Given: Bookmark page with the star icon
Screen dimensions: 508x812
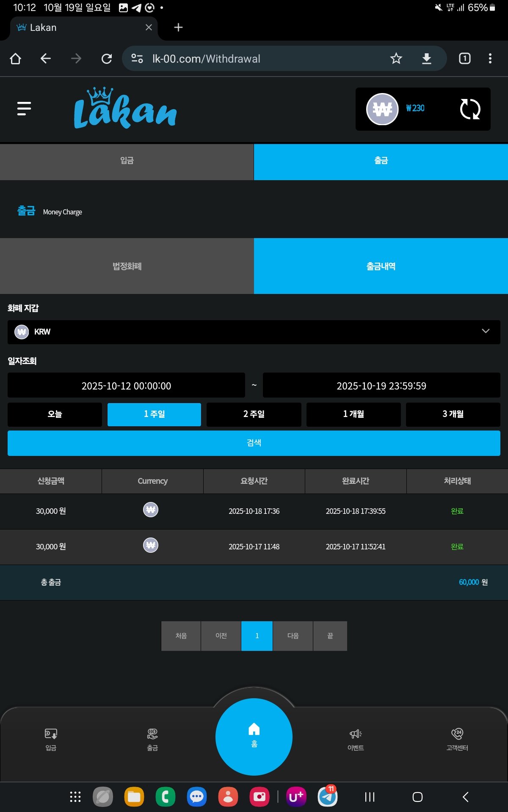Looking at the screenshot, I should pos(396,58).
